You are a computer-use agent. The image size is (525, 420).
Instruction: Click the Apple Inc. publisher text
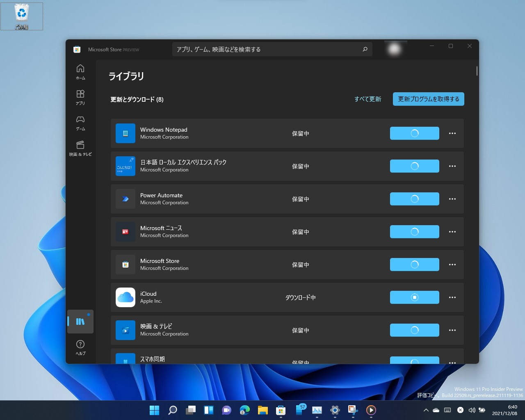click(151, 301)
